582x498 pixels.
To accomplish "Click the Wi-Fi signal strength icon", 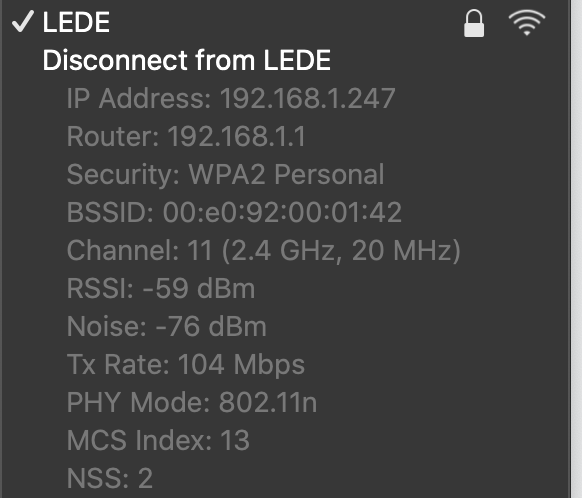I will tap(527, 23).
